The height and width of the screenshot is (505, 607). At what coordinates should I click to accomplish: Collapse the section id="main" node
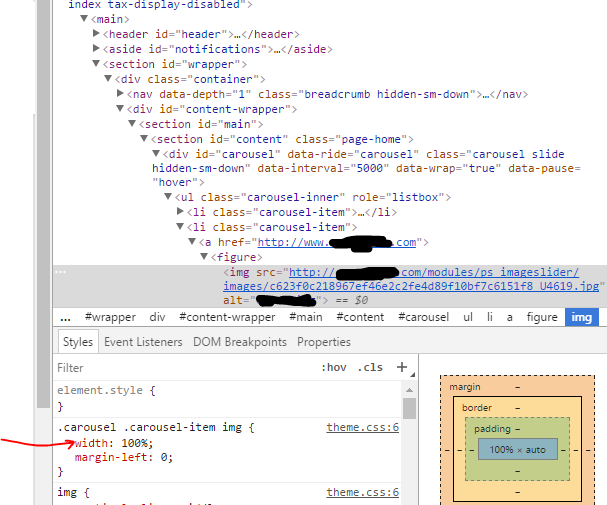(132, 123)
